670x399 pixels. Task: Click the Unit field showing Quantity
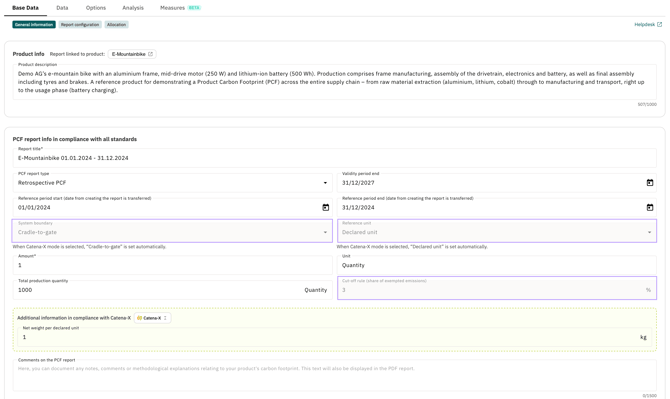[x=497, y=265]
